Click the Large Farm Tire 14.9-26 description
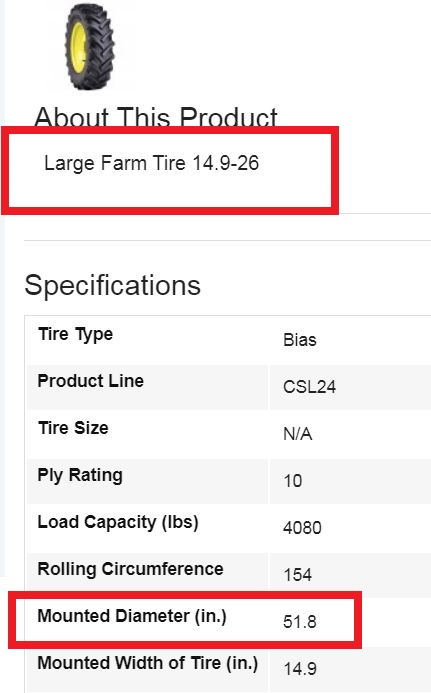Viewport: 431px width, 693px height. [x=152, y=163]
